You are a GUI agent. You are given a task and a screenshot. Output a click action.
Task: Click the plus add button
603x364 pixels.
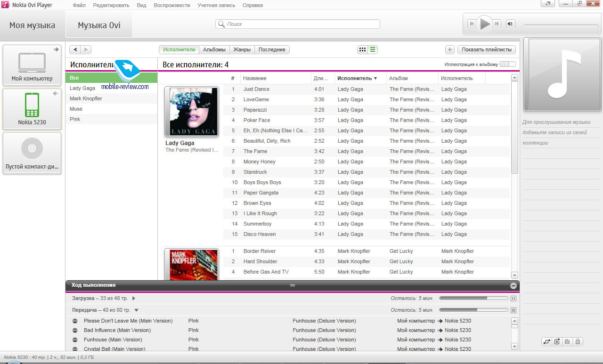(x=449, y=49)
